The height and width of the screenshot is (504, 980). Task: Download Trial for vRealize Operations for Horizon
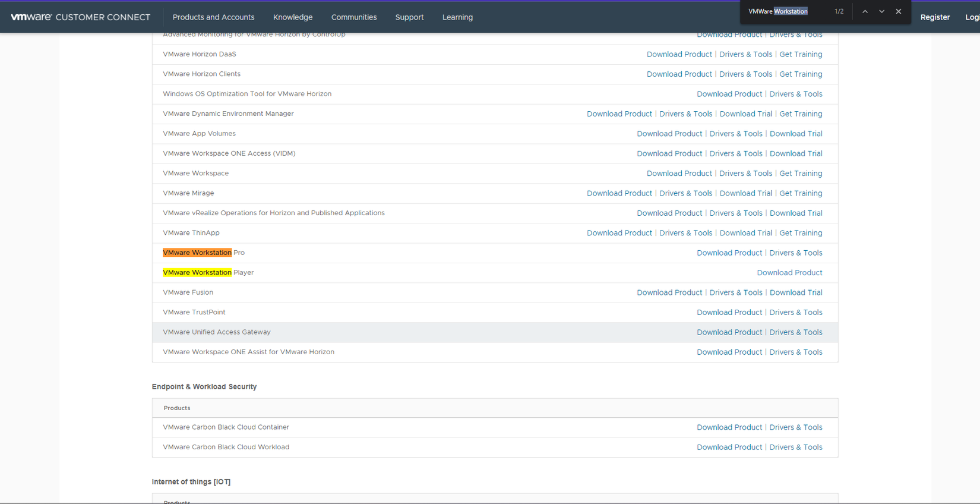pyautogui.click(x=796, y=213)
